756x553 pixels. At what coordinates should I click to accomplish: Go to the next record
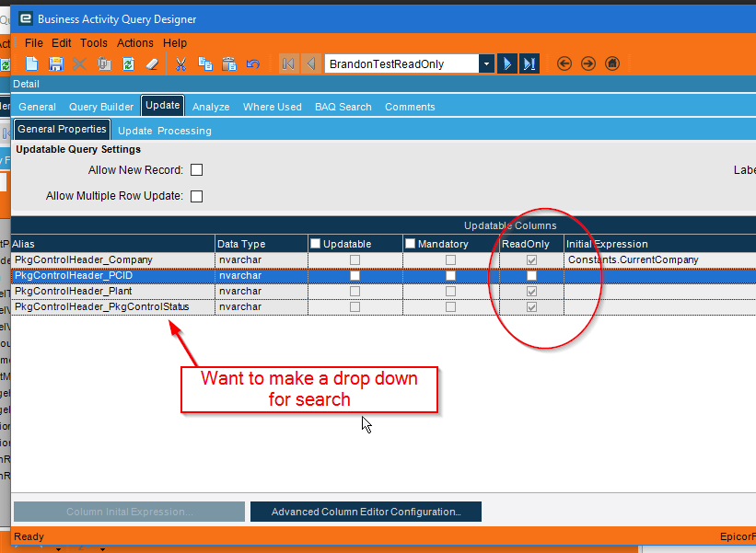[507, 63]
